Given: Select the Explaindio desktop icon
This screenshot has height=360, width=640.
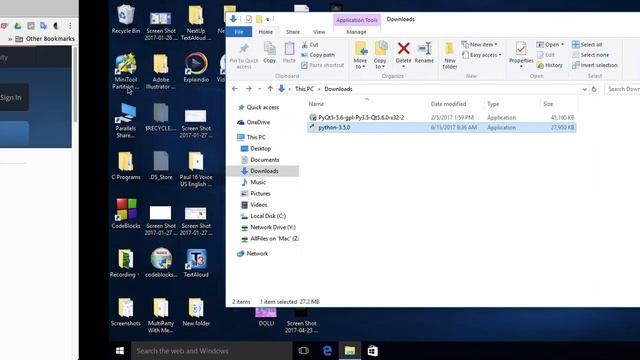Looking at the screenshot, I should (196, 67).
